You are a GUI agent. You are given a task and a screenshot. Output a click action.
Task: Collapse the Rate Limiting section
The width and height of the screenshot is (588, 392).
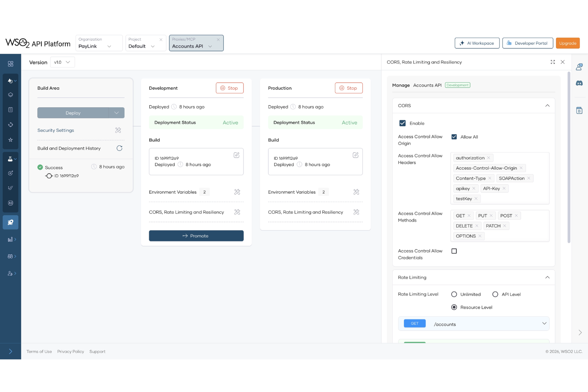point(547,277)
